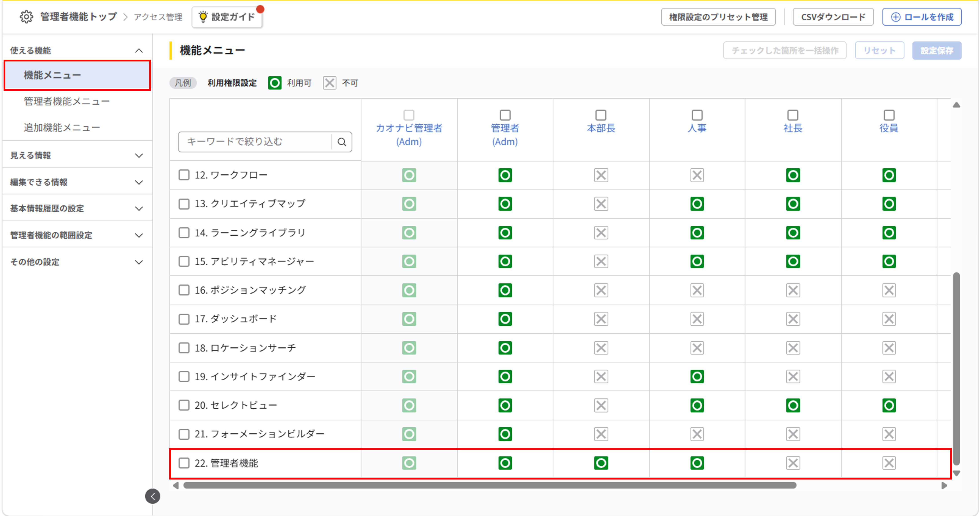Open 追加機能メニュー in the sidebar

[62, 127]
